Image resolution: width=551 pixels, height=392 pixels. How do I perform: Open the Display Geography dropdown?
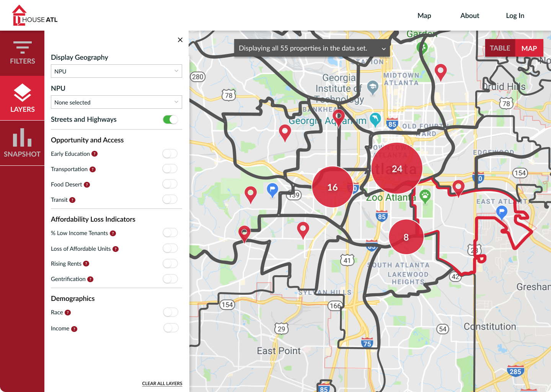click(116, 71)
